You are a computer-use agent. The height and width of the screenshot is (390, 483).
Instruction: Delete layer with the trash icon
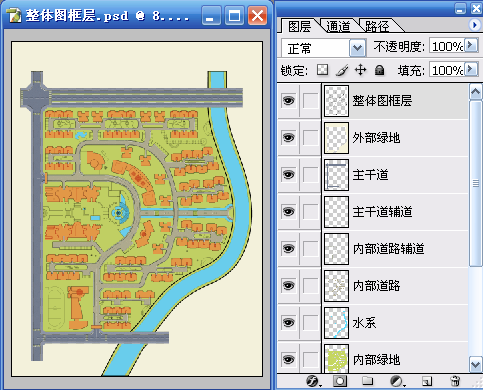click(x=455, y=381)
